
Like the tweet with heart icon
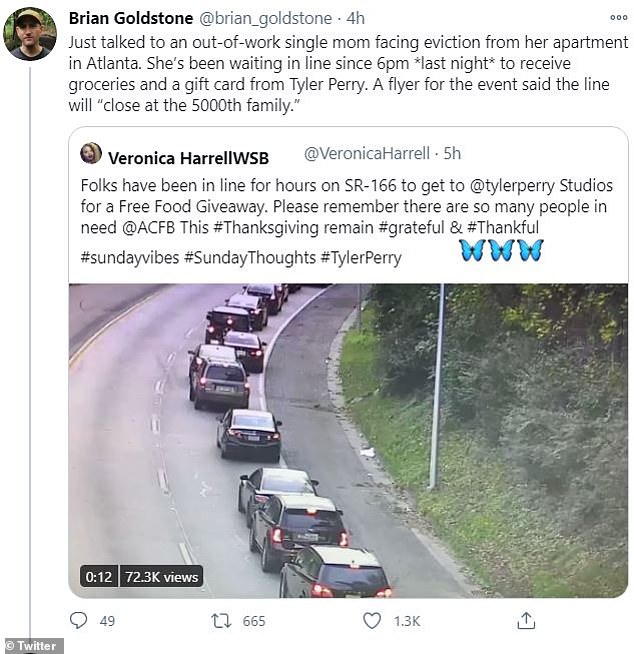(372, 621)
